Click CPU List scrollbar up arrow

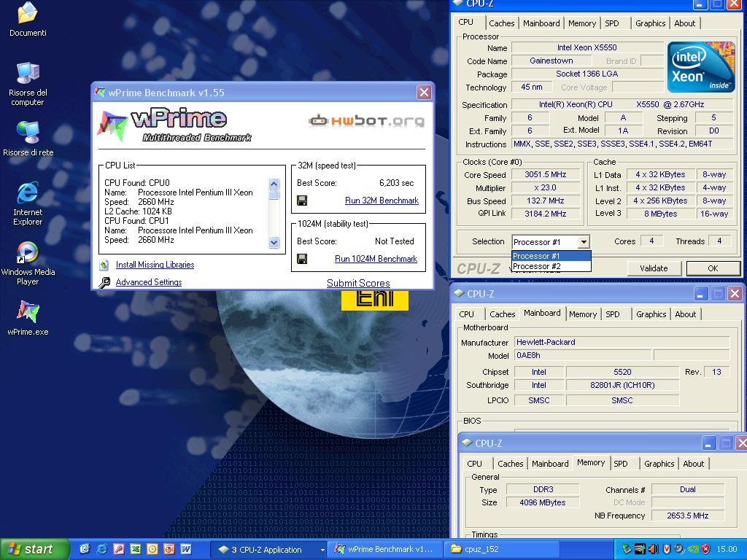pos(274,184)
